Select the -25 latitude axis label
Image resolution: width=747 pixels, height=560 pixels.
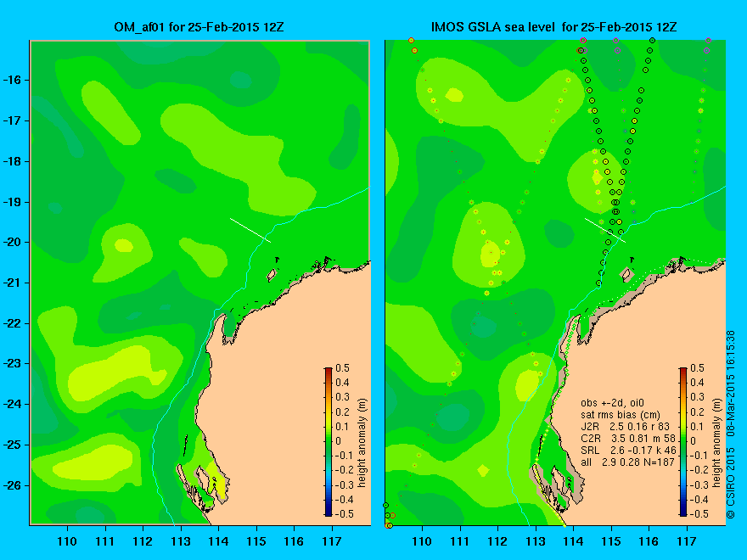coord(14,445)
